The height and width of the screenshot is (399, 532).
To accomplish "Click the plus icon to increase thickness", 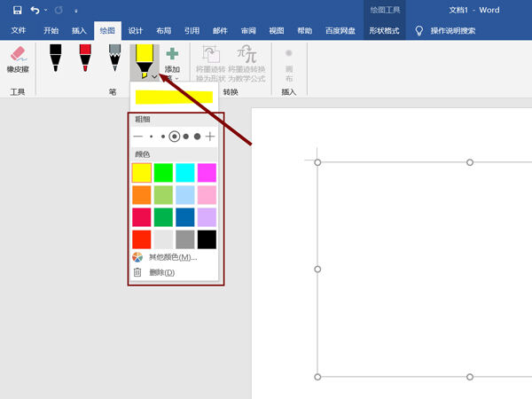I will (x=210, y=137).
